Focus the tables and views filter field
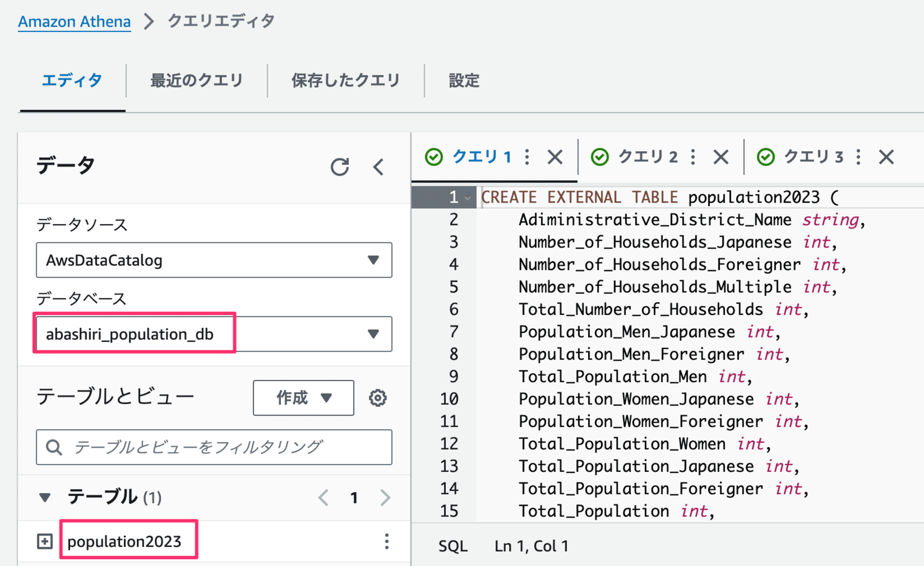 coord(214,447)
